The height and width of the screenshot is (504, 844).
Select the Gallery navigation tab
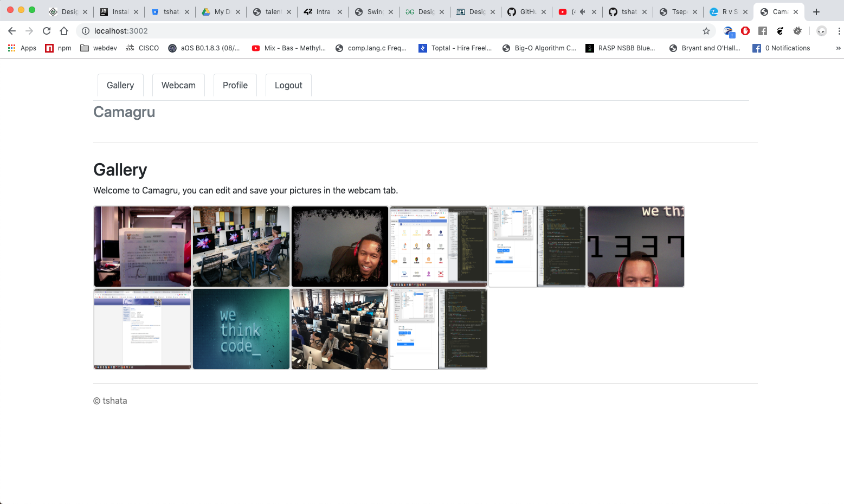[x=120, y=85]
